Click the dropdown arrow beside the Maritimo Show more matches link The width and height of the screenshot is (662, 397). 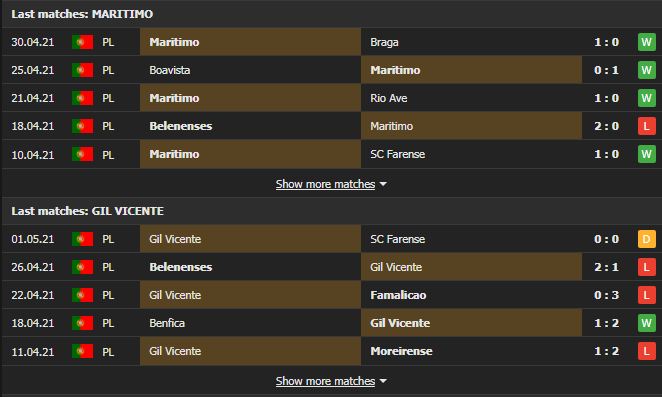(x=383, y=185)
